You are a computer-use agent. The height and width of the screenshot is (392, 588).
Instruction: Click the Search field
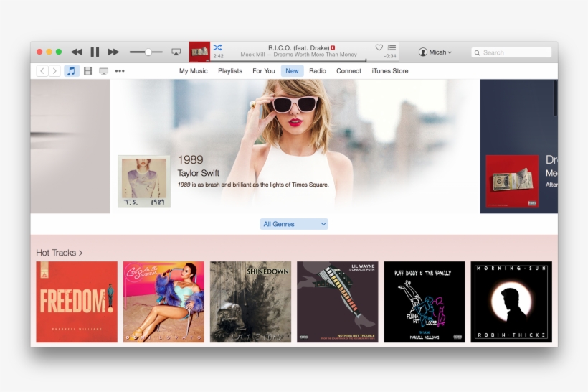[x=511, y=52]
